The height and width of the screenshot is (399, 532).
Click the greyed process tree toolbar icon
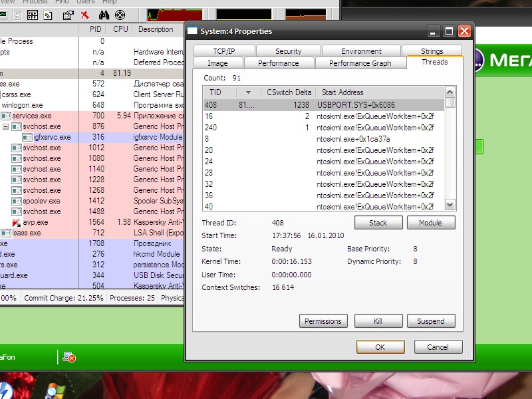tap(17, 15)
